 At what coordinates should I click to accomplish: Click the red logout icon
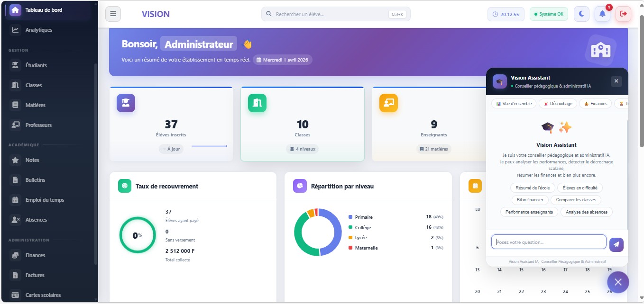pos(623,14)
